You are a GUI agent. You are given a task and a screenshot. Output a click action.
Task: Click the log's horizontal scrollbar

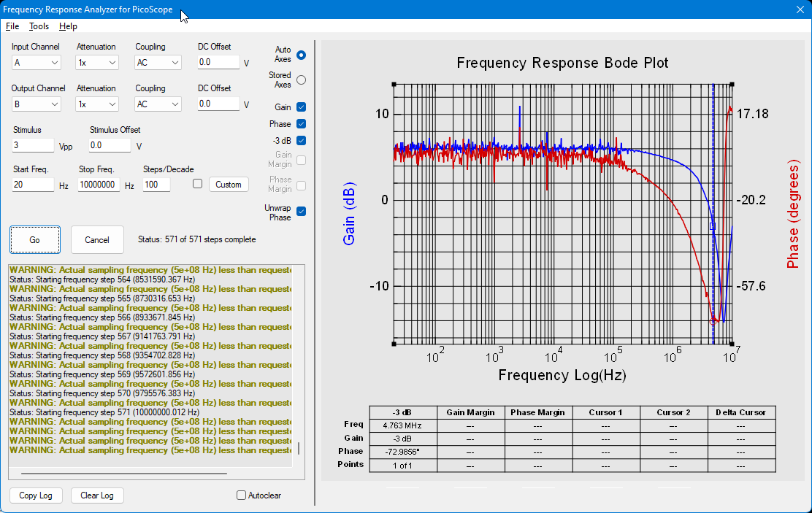tap(123, 473)
